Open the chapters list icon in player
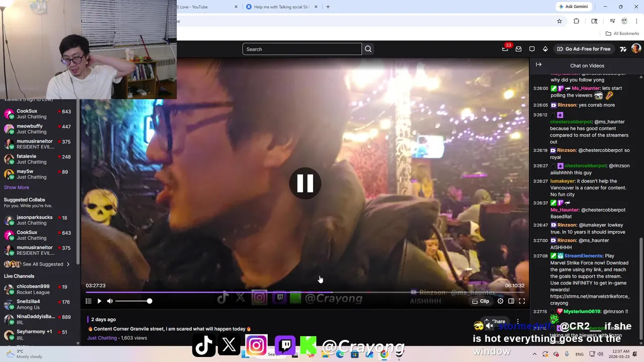 point(88,301)
